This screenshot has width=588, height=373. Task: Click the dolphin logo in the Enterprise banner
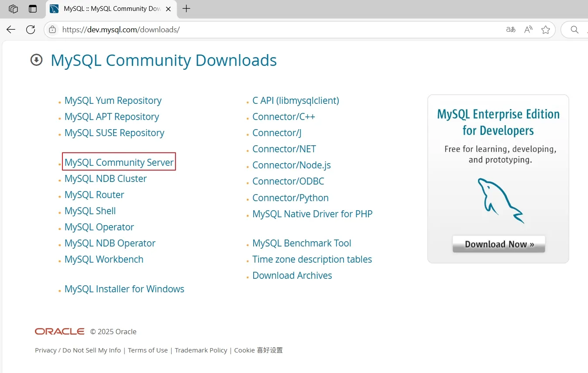[500, 200]
